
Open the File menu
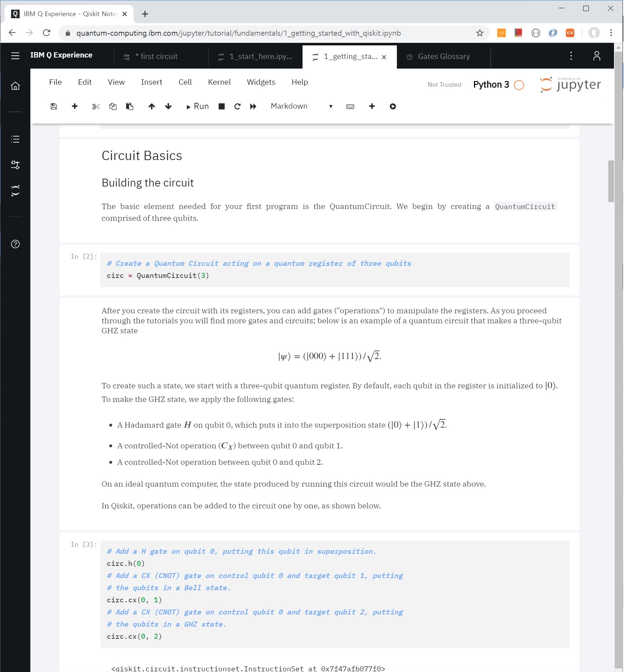click(55, 82)
